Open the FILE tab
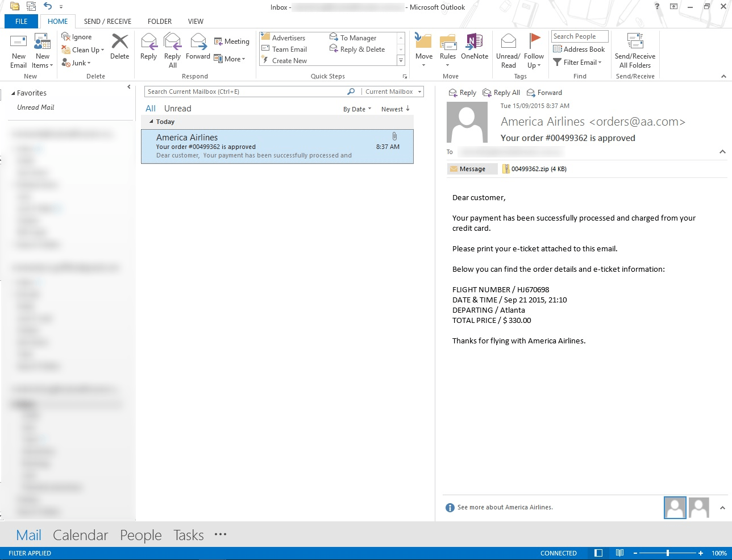This screenshot has width=732, height=560. coord(21,22)
